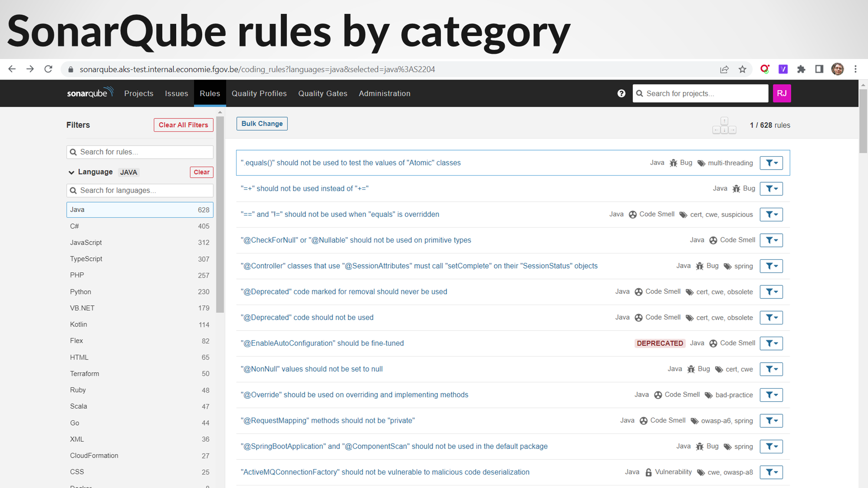
Task: Select the C# language filter
Action: point(139,226)
